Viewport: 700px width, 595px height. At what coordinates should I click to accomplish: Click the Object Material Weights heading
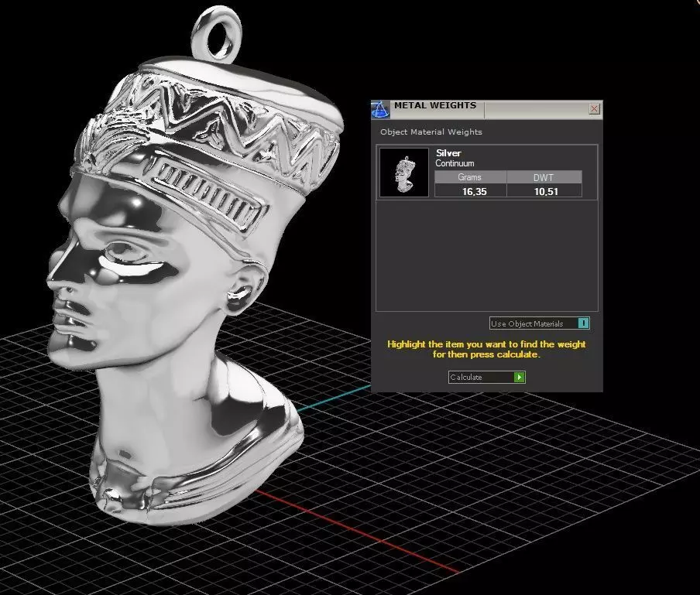[431, 132]
